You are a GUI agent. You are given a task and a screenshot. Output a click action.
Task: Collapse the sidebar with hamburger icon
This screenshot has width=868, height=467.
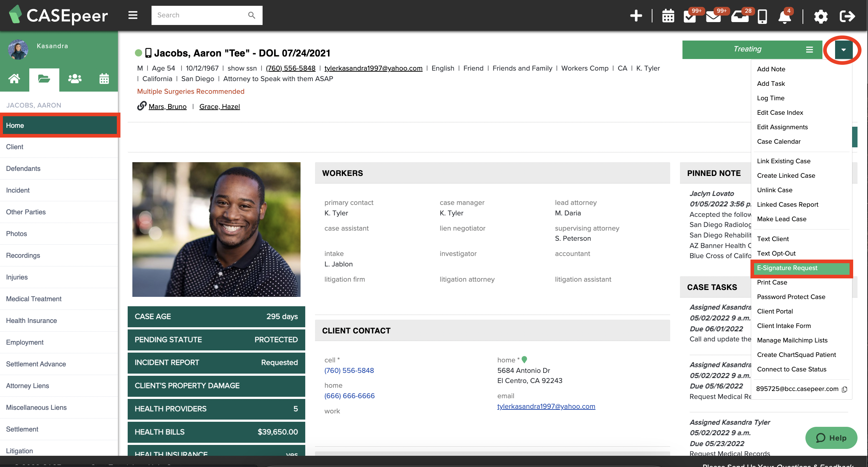[x=133, y=15]
